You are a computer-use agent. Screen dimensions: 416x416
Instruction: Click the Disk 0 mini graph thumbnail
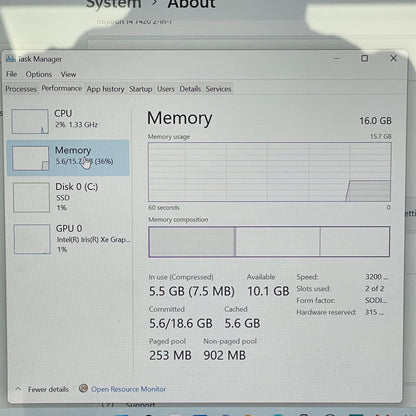coord(31,197)
